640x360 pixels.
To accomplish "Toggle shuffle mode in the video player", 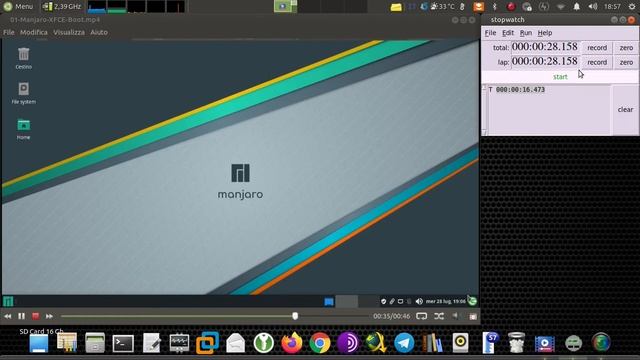I will tap(439, 316).
